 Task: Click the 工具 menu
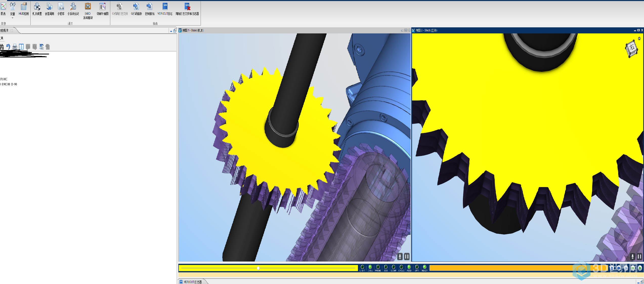coord(2,38)
